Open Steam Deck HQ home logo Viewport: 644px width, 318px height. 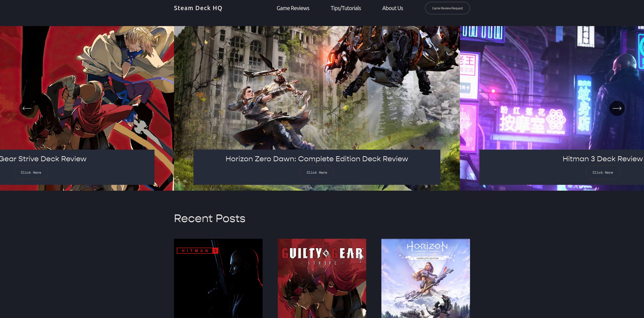click(198, 8)
